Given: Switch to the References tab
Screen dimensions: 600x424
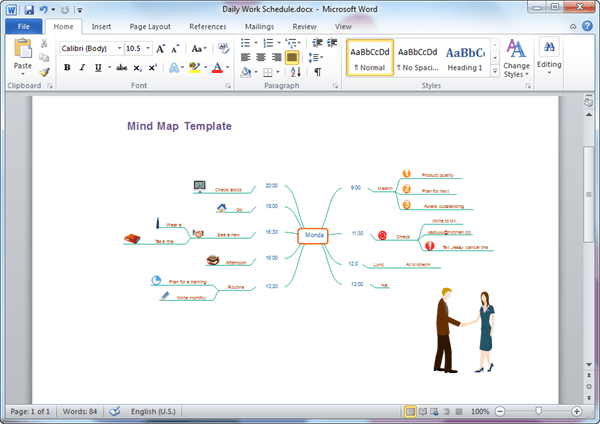Looking at the screenshot, I should pyautogui.click(x=208, y=26).
